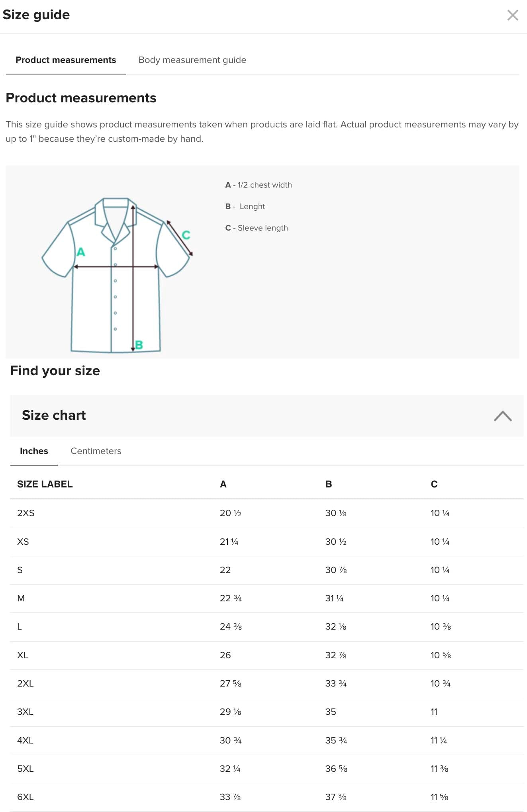This screenshot has height=812, width=527.
Task: Select the 2XS size row
Action: tap(26, 513)
